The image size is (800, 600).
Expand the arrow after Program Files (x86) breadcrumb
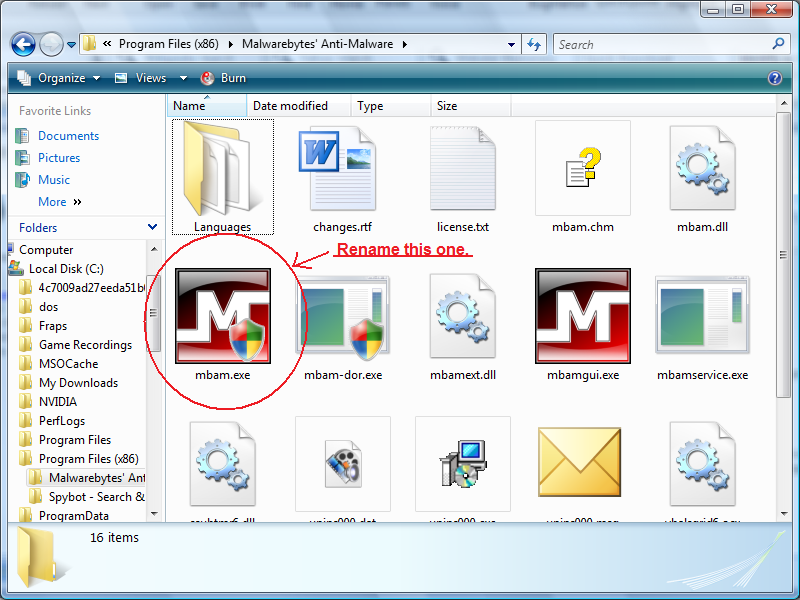[x=231, y=44]
